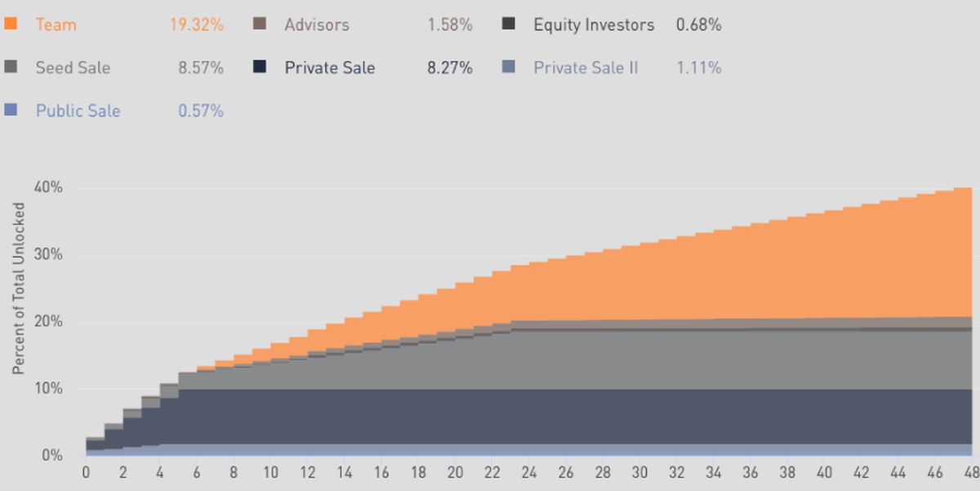Viewport: 980px width, 491px height.
Task: Click the Team 19.32% value
Action: pyautogui.click(x=196, y=25)
